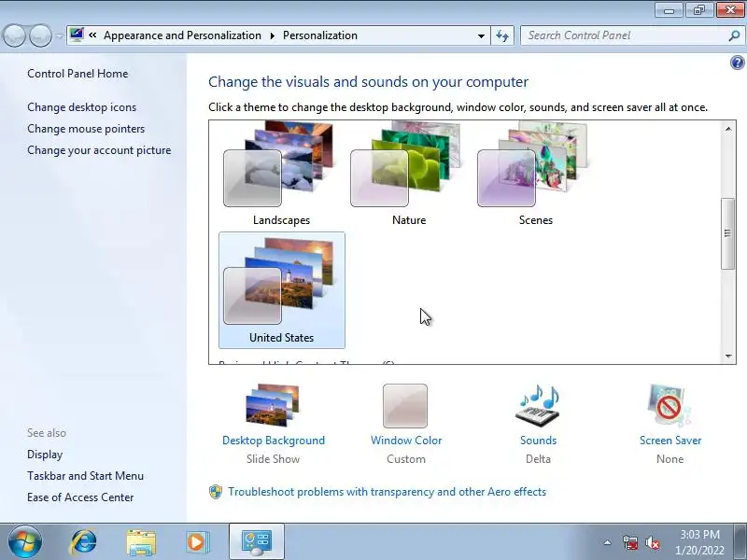Click the muted volume tray icon
747x560 pixels.
(653, 542)
